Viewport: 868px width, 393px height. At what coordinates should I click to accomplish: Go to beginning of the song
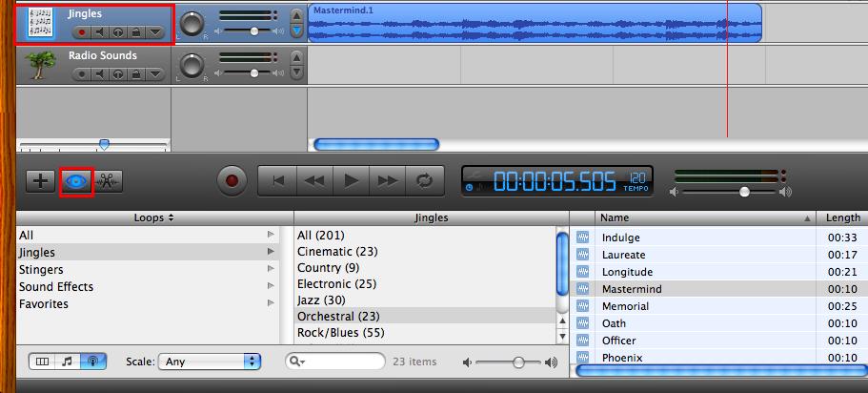(278, 180)
